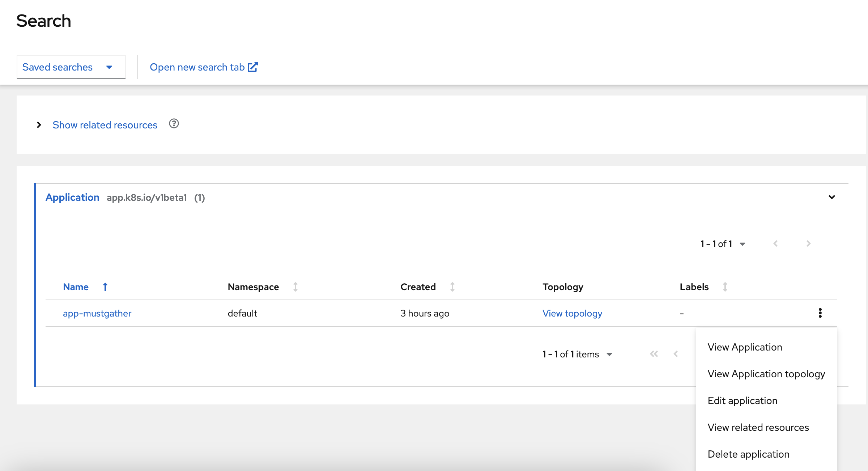Open the kebab actions menu for app-mustgather
Viewport: 868px width, 471px height.
(x=820, y=313)
